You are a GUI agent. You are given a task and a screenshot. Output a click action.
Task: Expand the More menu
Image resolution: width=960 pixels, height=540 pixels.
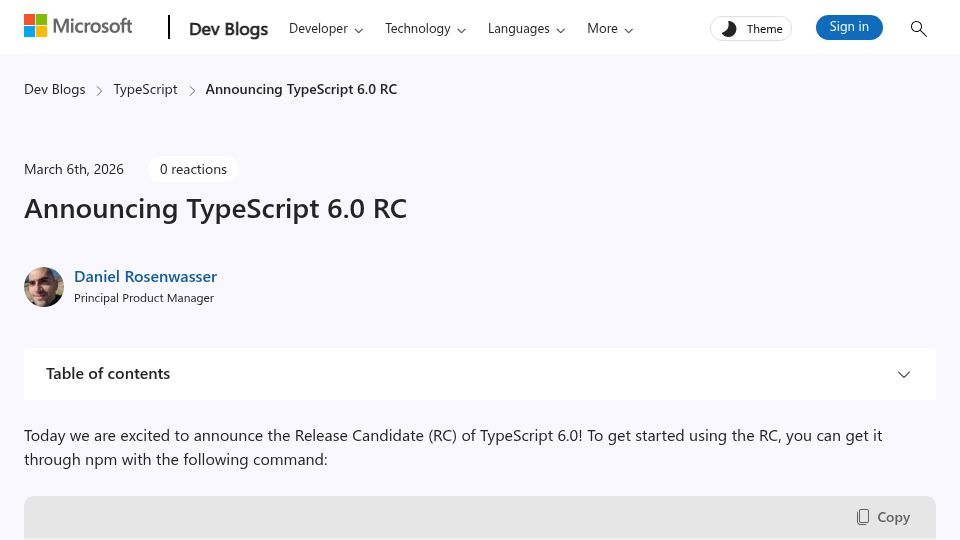click(610, 29)
